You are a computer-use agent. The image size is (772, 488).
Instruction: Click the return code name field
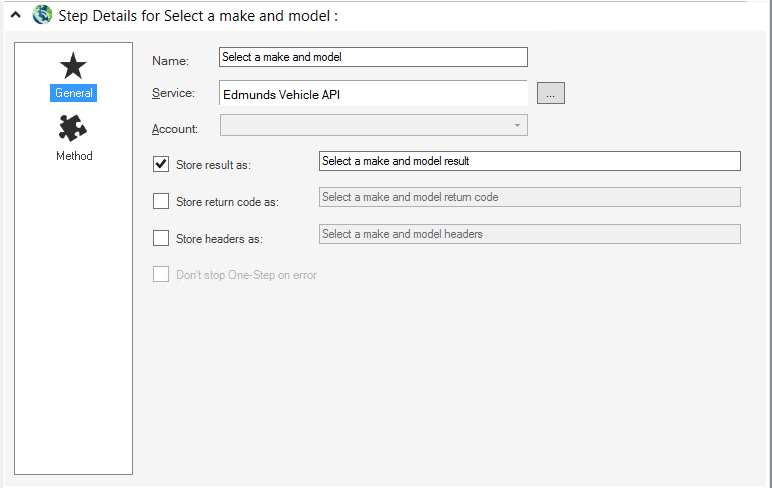[530, 197]
